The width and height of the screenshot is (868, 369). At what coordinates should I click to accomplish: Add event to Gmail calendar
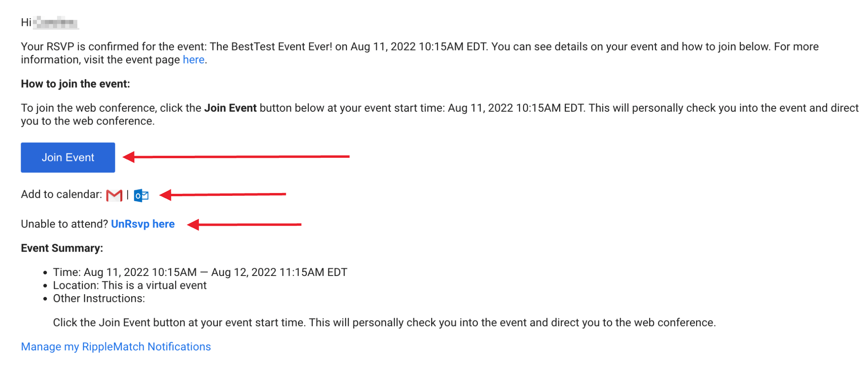coord(114,195)
